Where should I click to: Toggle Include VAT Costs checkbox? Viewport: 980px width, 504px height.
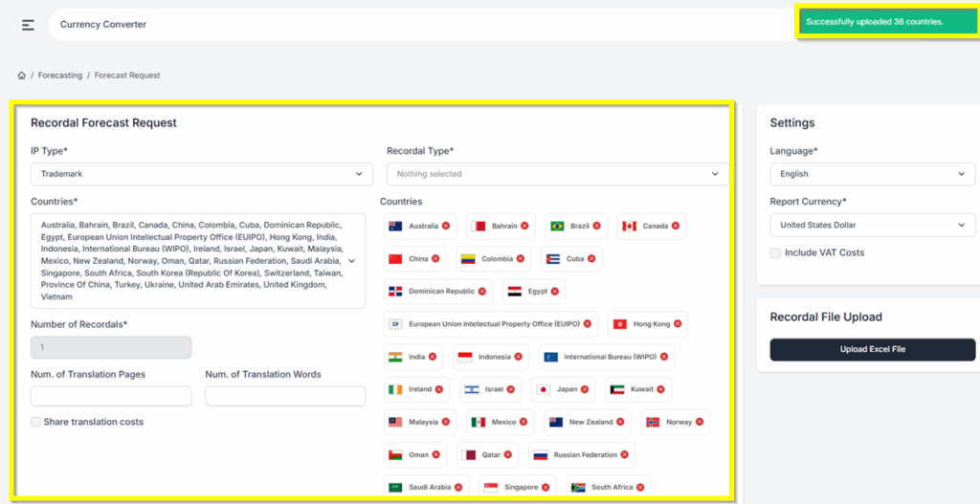[x=775, y=252]
